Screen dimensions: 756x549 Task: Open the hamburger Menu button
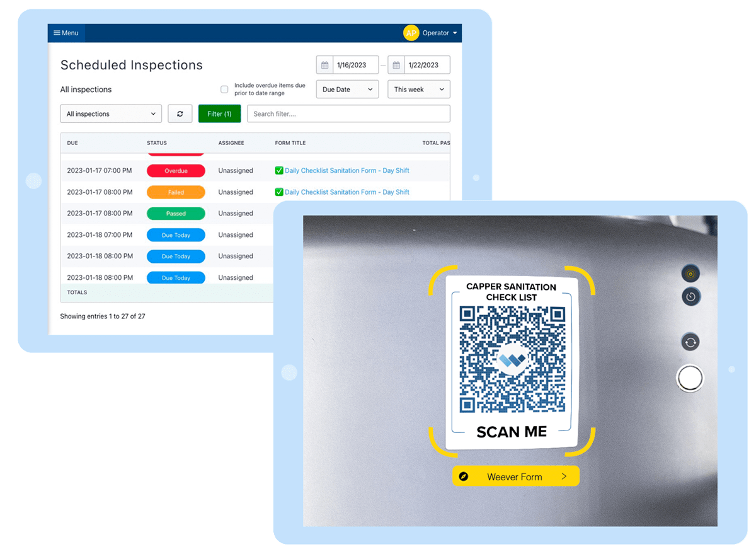66,33
